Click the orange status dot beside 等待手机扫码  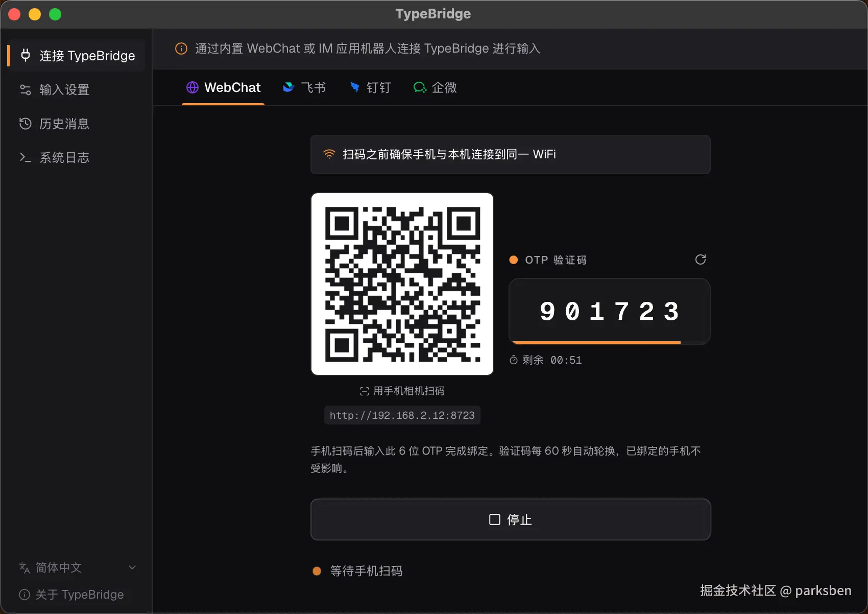click(317, 571)
